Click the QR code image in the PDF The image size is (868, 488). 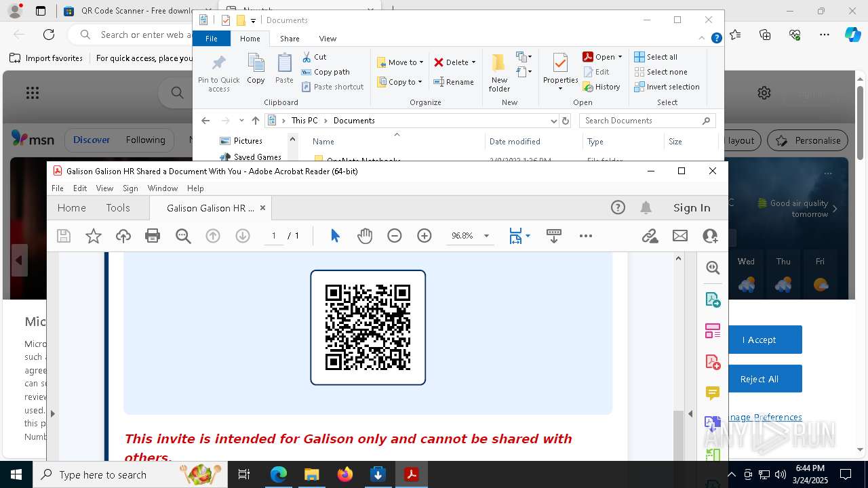pyautogui.click(x=368, y=327)
